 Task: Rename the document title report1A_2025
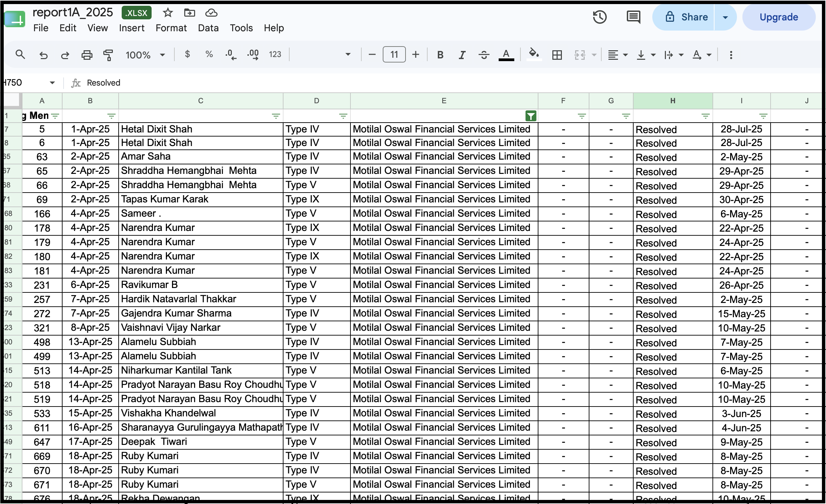tap(73, 13)
